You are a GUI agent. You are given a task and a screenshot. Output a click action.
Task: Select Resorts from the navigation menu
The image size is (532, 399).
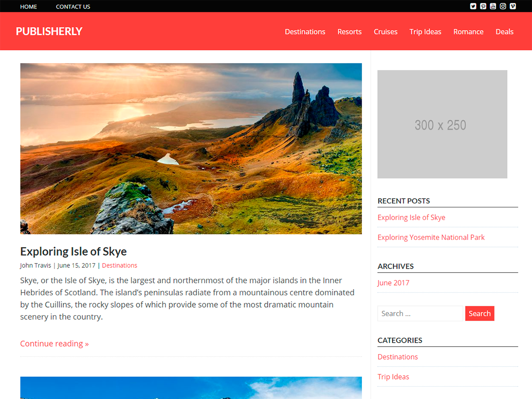[349, 31]
